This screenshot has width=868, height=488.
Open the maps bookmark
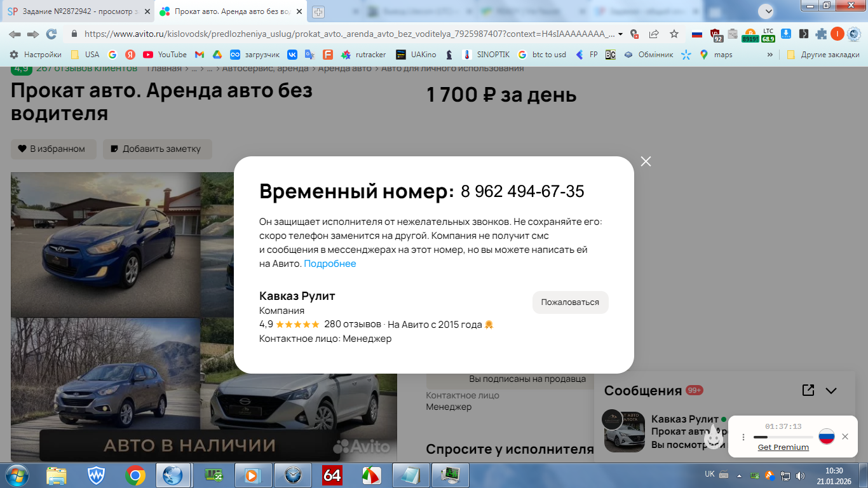click(716, 55)
